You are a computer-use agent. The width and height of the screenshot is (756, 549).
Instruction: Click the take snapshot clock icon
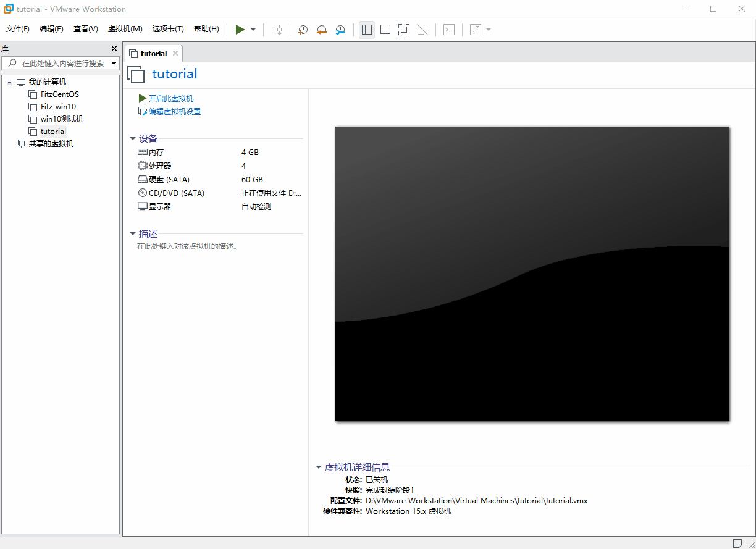coord(303,30)
